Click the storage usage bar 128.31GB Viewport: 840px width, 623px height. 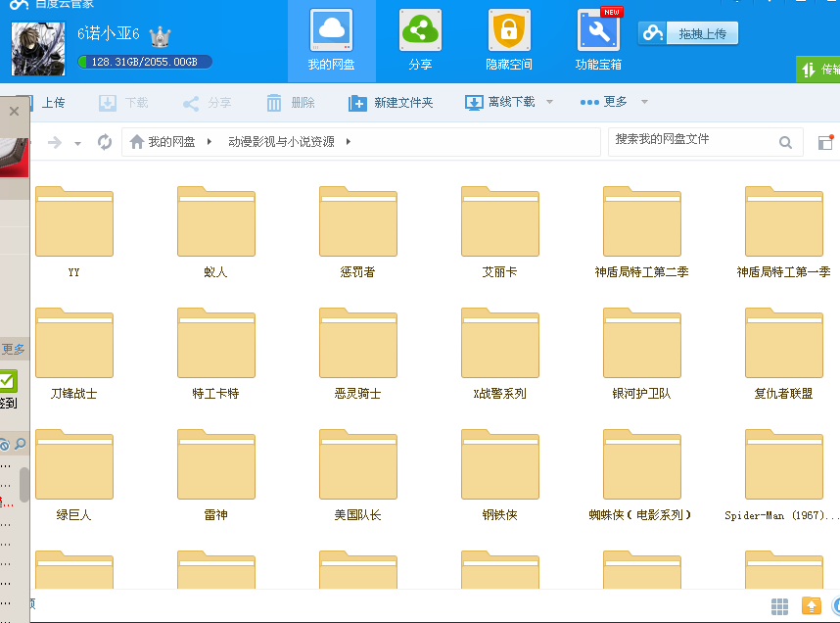click(x=145, y=62)
